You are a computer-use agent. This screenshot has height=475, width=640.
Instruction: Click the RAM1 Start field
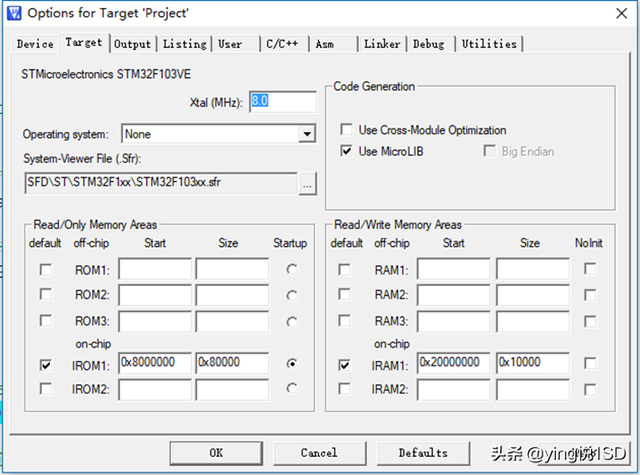pyautogui.click(x=453, y=269)
